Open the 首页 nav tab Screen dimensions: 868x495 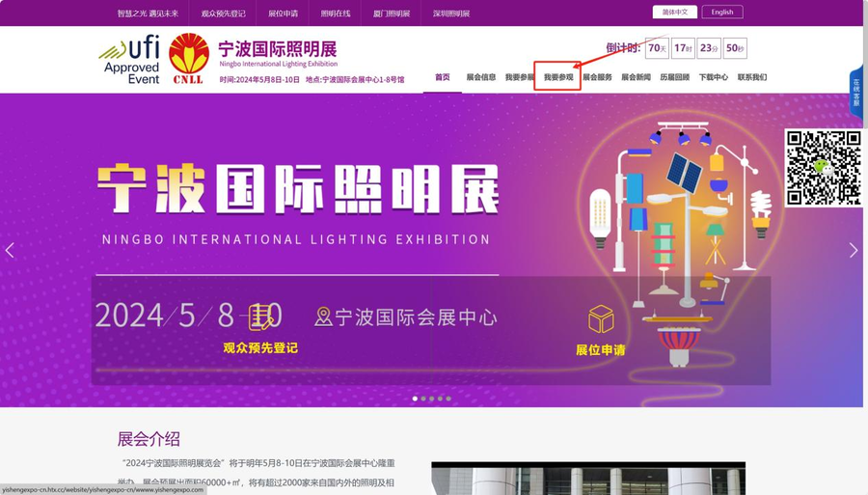[443, 77]
